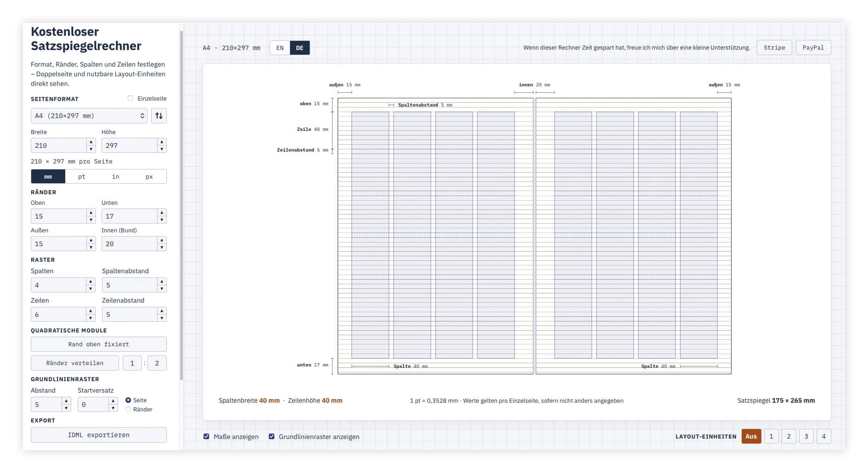Edit the Breite input field
The height and width of the screenshot is (473, 868).
(x=59, y=146)
